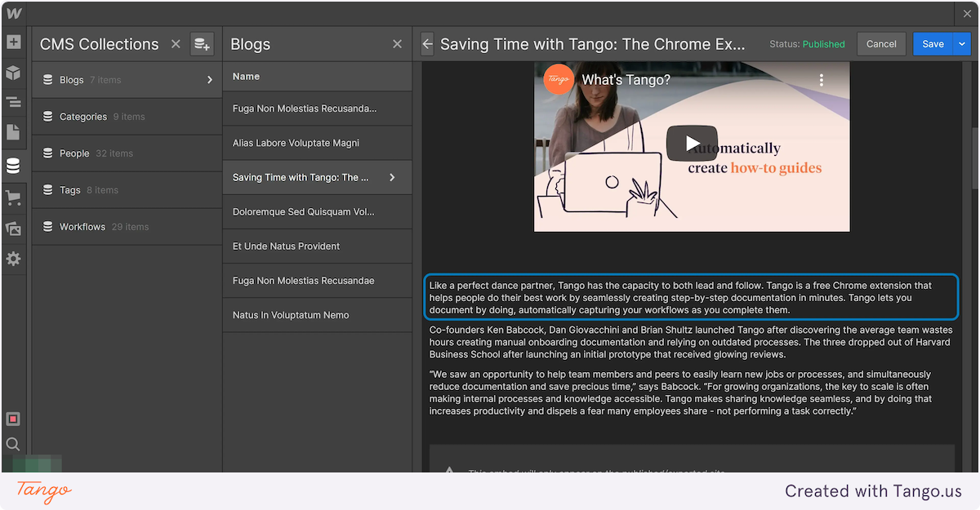Open the Blogs collection
The image size is (980, 510).
127,80
